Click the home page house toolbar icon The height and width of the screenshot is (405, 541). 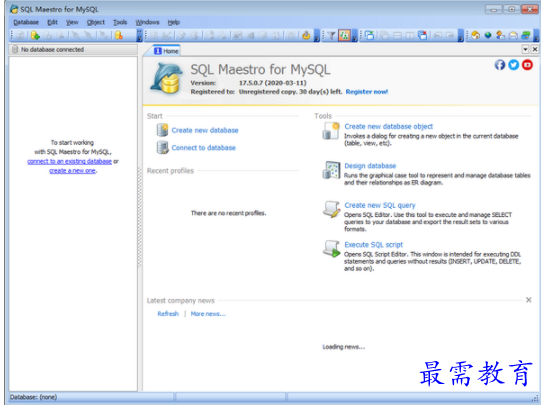(x=475, y=35)
